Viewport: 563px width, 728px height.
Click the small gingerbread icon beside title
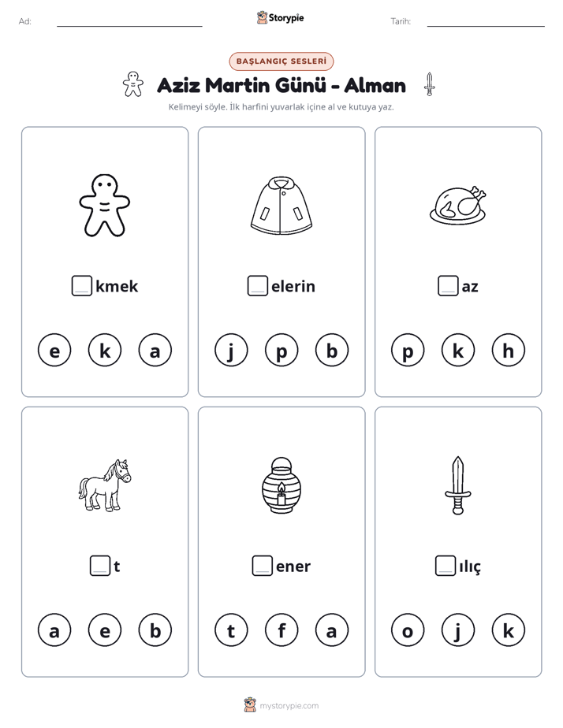tap(132, 84)
